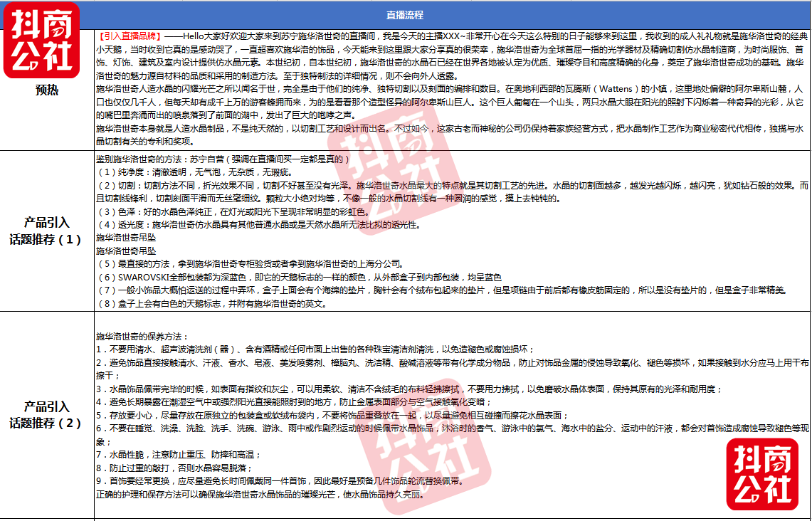Click the line 鉴别施华洛世奇的方法：苏宁自营
The width and height of the screenshot is (812, 521).
[223, 159]
